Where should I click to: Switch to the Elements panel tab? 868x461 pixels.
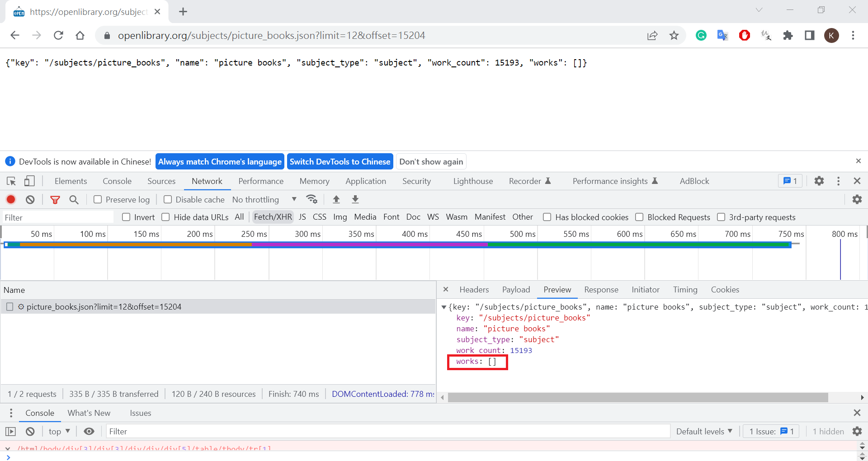(x=71, y=181)
